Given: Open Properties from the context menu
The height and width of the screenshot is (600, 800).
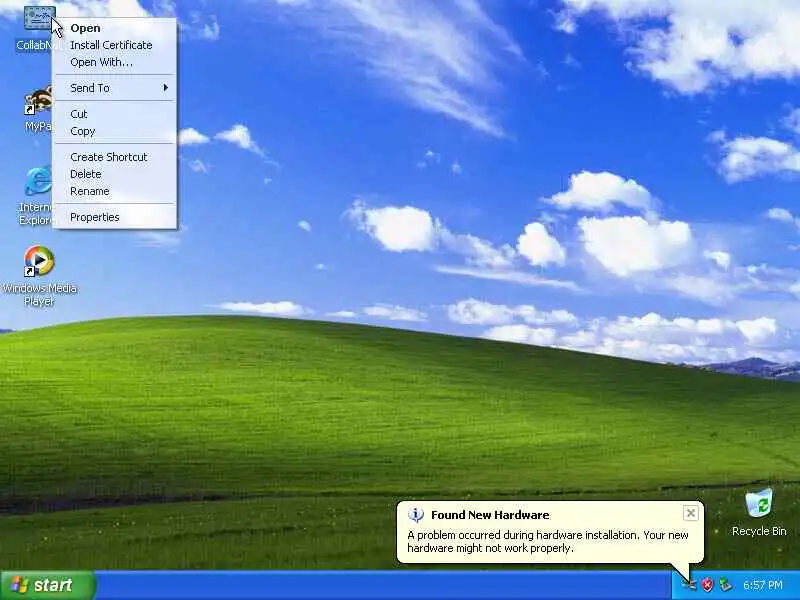Looking at the screenshot, I should coord(115,217).
